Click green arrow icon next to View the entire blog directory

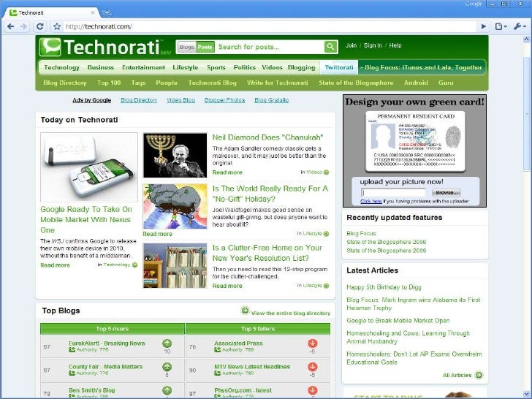[245, 311]
